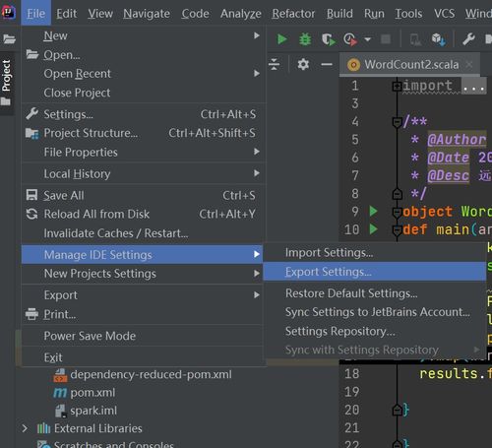Viewport: 492px width, 448px height.
Task: Select Sync Settings to JetBrains Account...
Action: 375,312
